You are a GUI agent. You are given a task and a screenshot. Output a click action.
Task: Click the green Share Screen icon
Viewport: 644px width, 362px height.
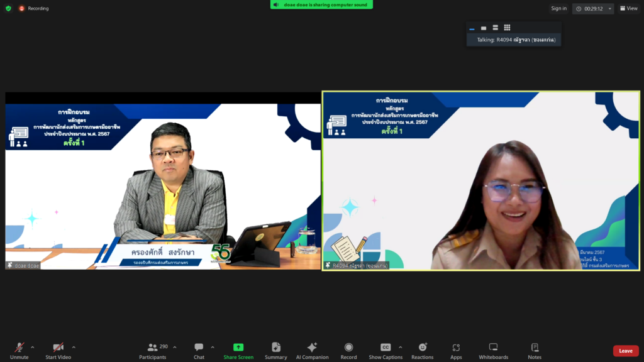click(x=238, y=348)
